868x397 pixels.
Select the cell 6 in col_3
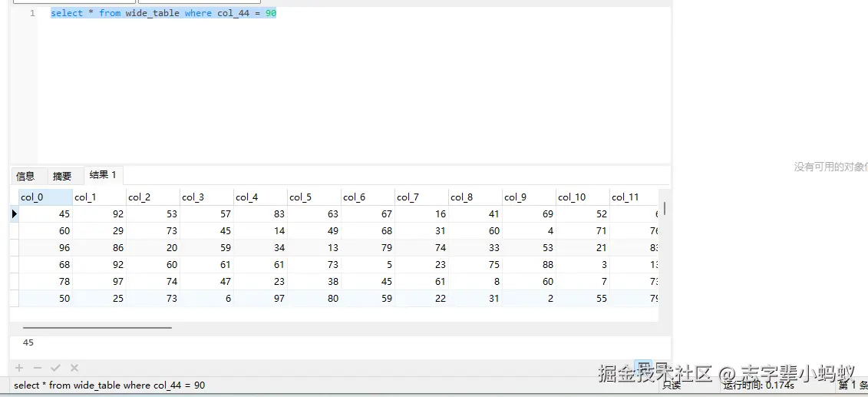click(207, 299)
